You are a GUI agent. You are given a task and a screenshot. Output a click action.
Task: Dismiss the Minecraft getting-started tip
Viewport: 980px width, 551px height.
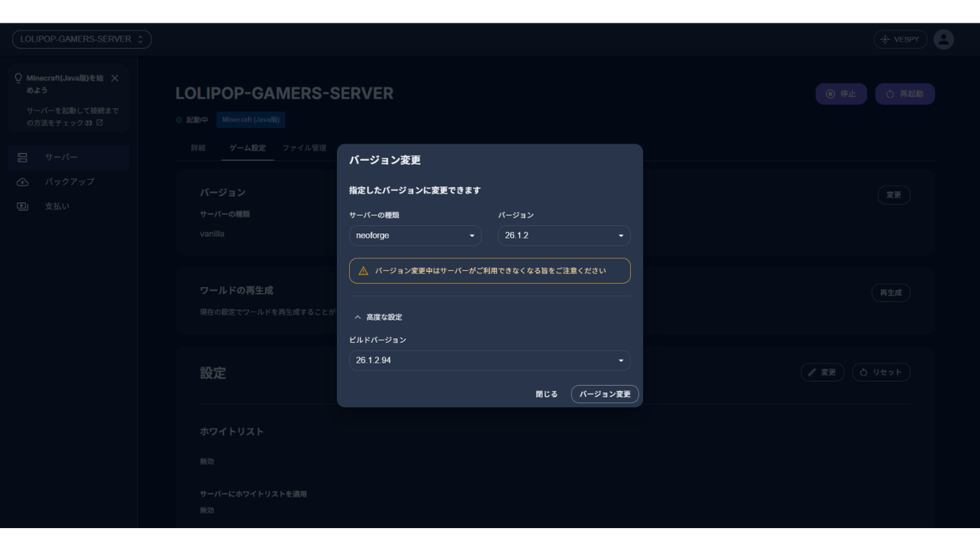click(x=115, y=78)
